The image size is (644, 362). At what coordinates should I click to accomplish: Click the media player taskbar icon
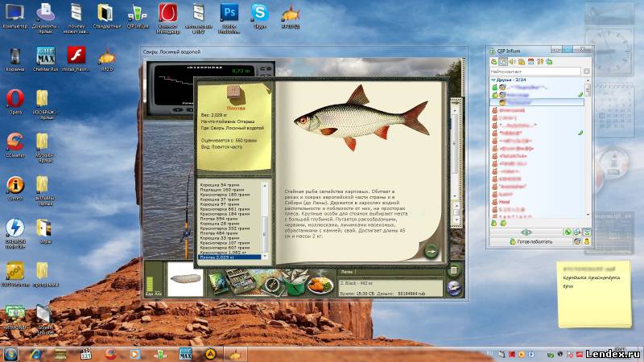click(x=134, y=354)
